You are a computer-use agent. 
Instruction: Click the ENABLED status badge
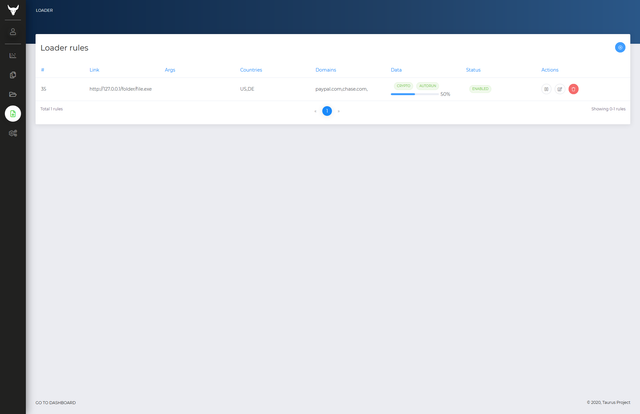pyautogui.click(x=480, y=89)
